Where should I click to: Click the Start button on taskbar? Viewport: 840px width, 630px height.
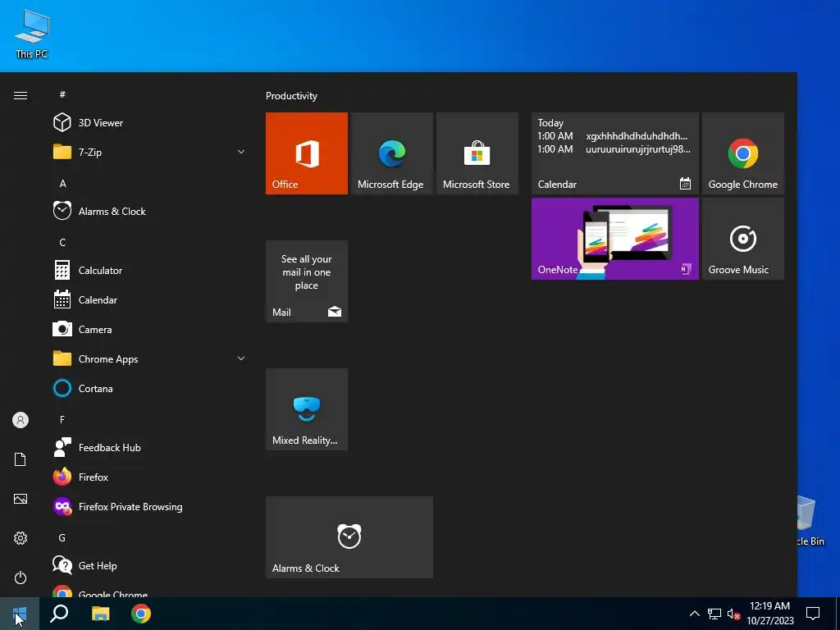click(20, 614)
